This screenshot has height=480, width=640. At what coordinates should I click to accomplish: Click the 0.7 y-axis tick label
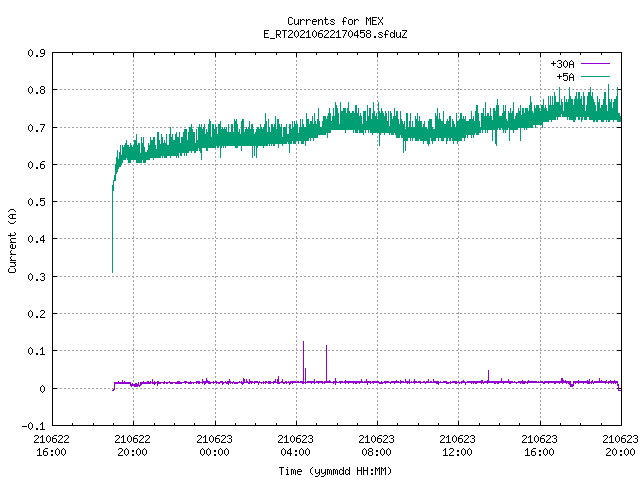point(36,128)
